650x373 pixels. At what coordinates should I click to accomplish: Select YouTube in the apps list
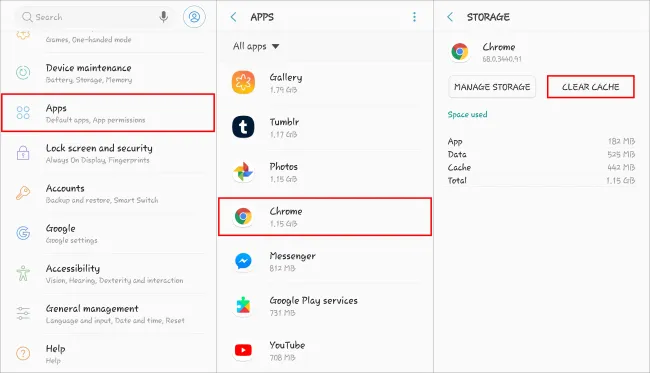click(x=325, y=350)
